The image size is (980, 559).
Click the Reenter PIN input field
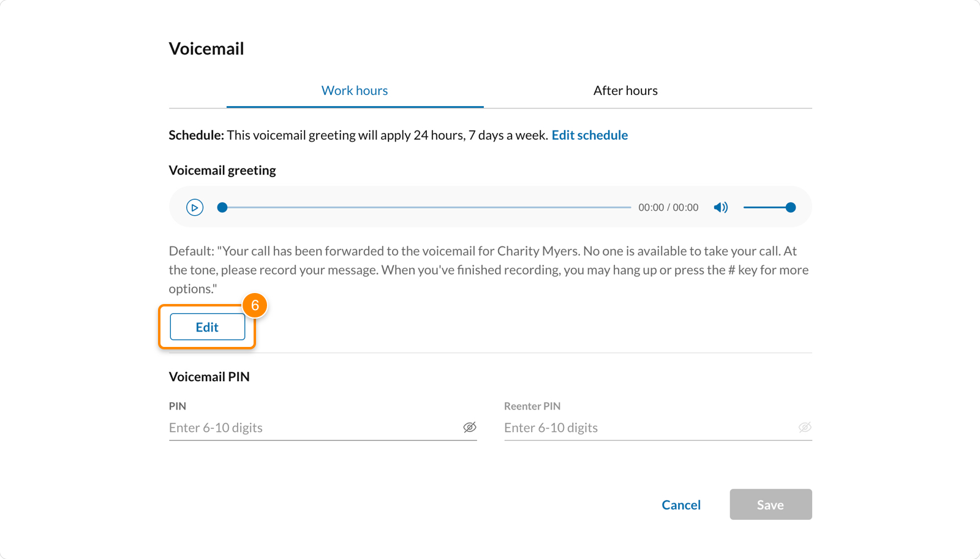click(643, 427)
